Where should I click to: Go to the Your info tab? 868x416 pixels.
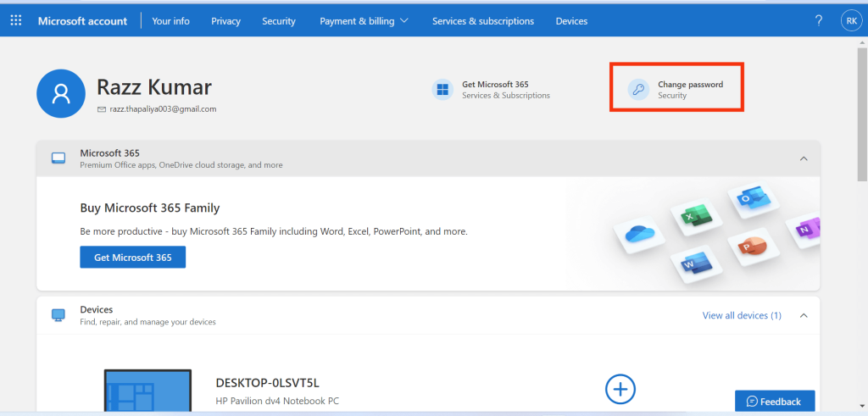pos(170,21)
